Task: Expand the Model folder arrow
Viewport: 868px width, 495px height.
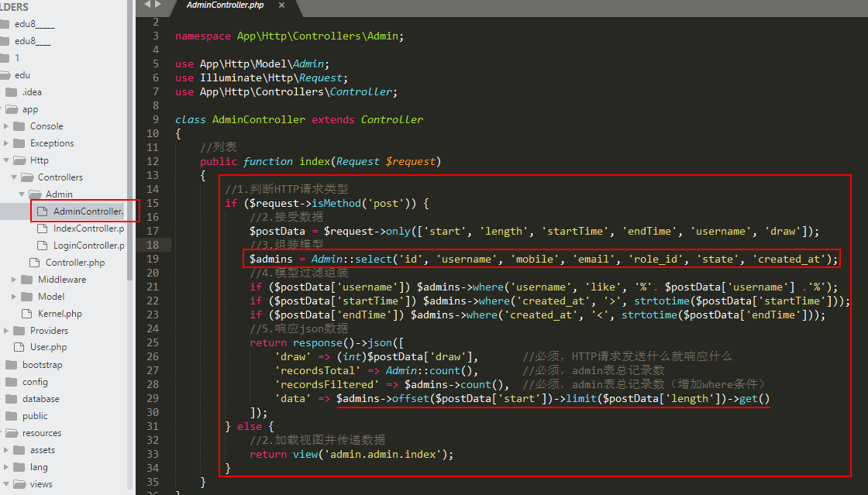Action: click(14, 297)
